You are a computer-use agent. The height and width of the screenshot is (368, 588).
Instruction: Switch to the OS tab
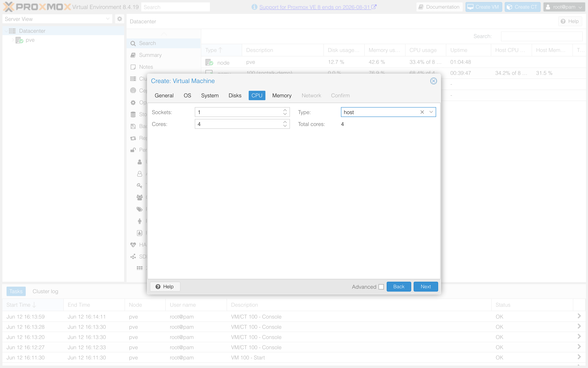[x=187, y=96]
